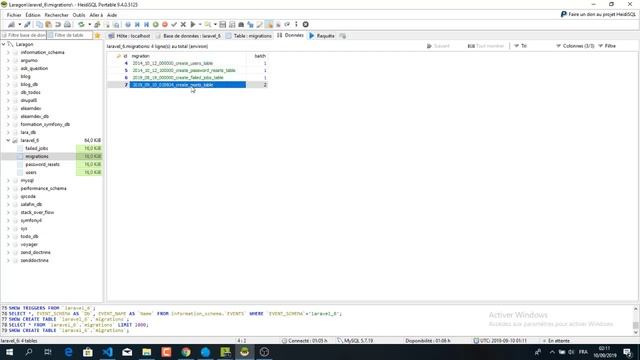Click into the table filter field

point(70,36)
